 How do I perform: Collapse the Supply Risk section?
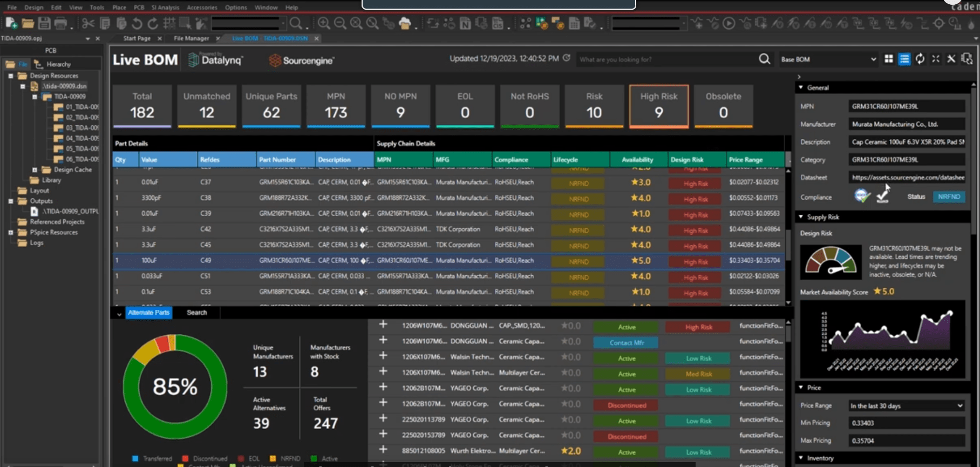(801, 217)
